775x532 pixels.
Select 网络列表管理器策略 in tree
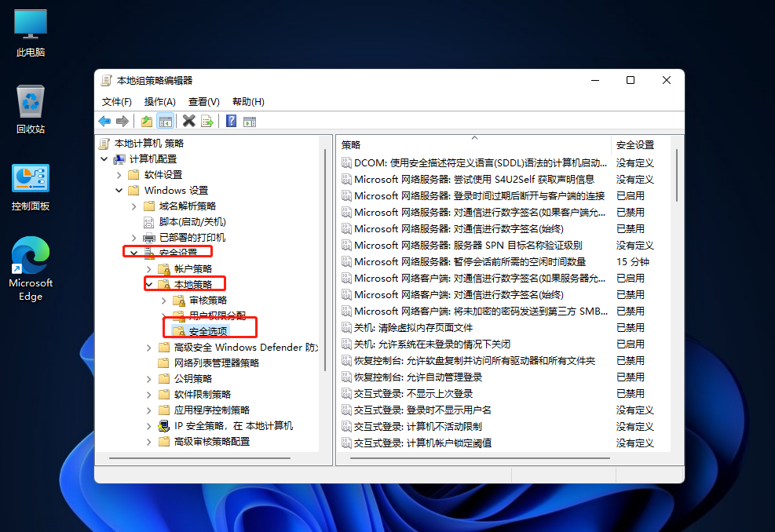(x=217, y=363)
